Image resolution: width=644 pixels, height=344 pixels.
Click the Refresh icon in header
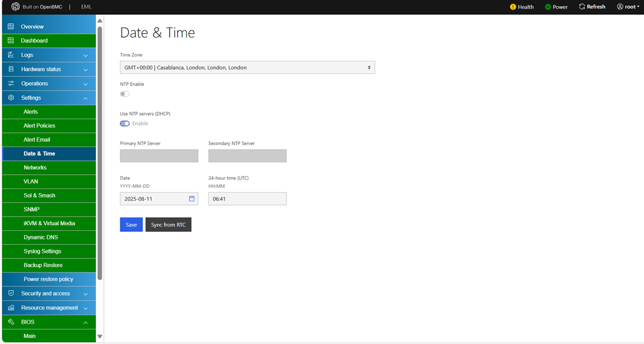[582, 7]
